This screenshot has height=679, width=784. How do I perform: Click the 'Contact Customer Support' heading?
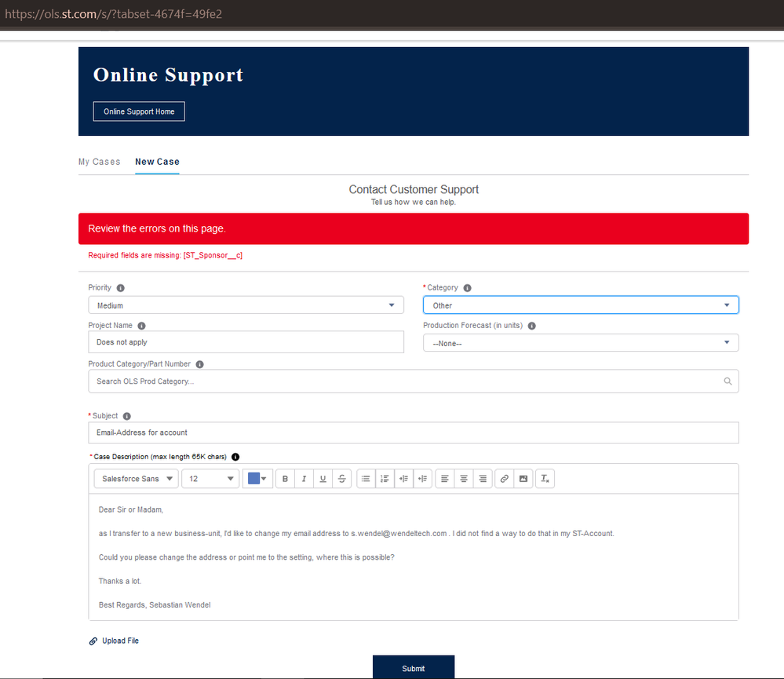414,189
